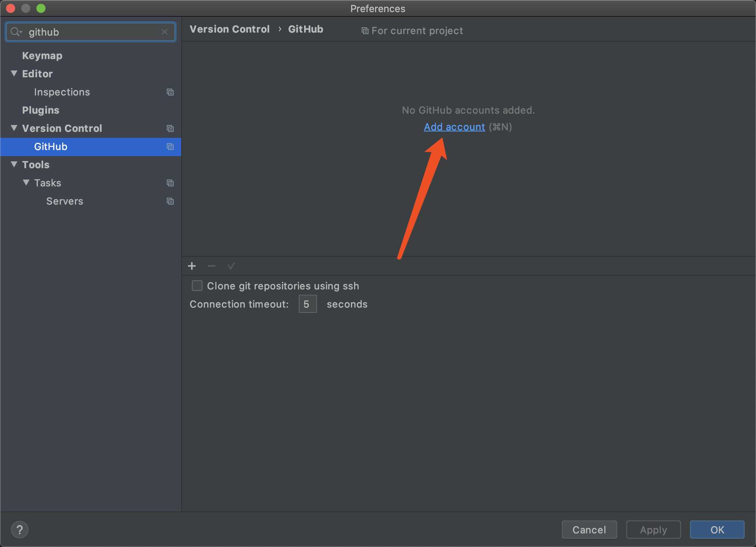Image resolution: width=756 pixels, height=547 pixels.
Task: Select Editor settings category
Action: (x=37, y=74)
